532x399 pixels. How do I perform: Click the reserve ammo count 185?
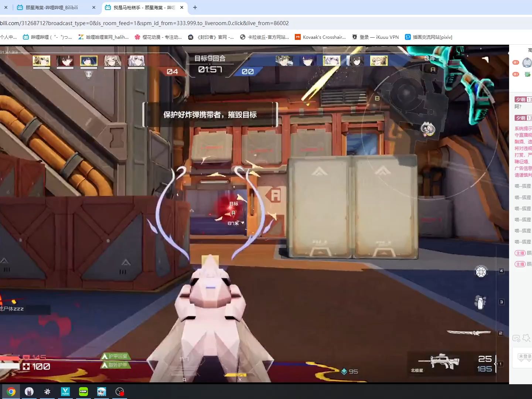pyautogui.click(x=484, y=369)
